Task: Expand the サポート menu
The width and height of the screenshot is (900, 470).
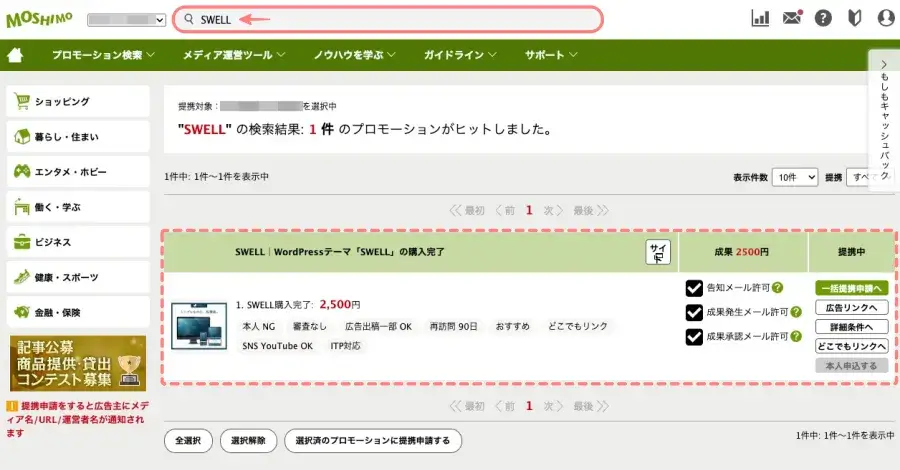Action: [x=550, y=55]
